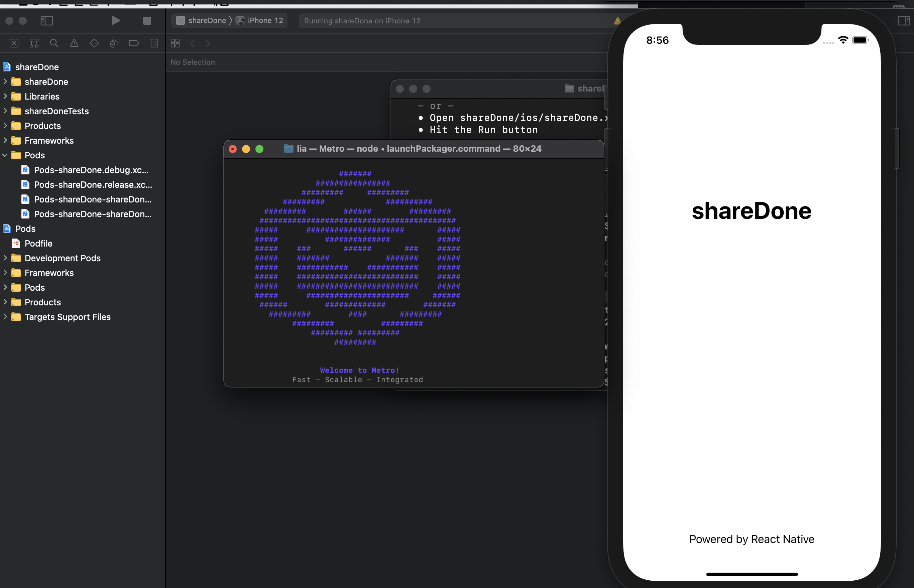Screen dimensions: 914x588
Task: Toggle the navigator sidebar visibility
Action: click(x=46, y=21)
